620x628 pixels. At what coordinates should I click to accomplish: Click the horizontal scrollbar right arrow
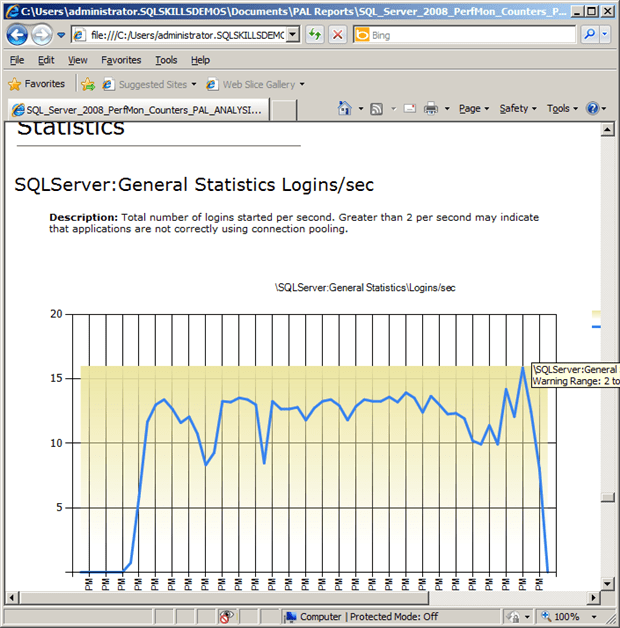coord(594,598)
